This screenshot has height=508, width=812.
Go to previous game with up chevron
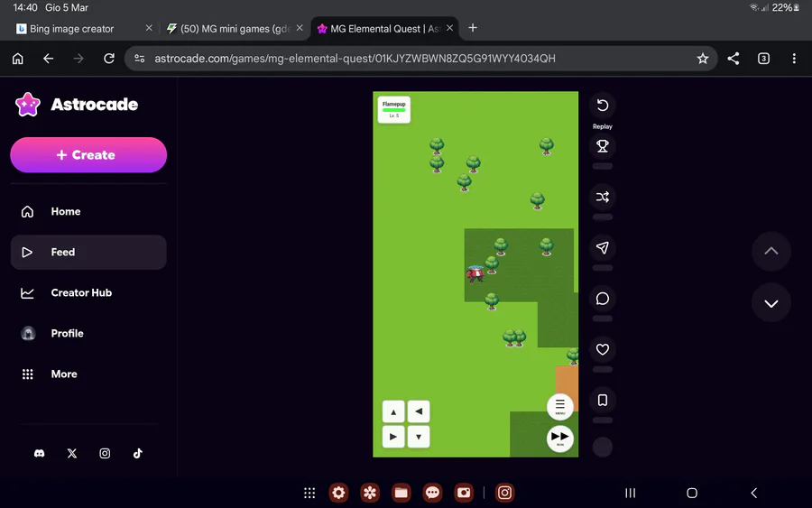point(771,251)
